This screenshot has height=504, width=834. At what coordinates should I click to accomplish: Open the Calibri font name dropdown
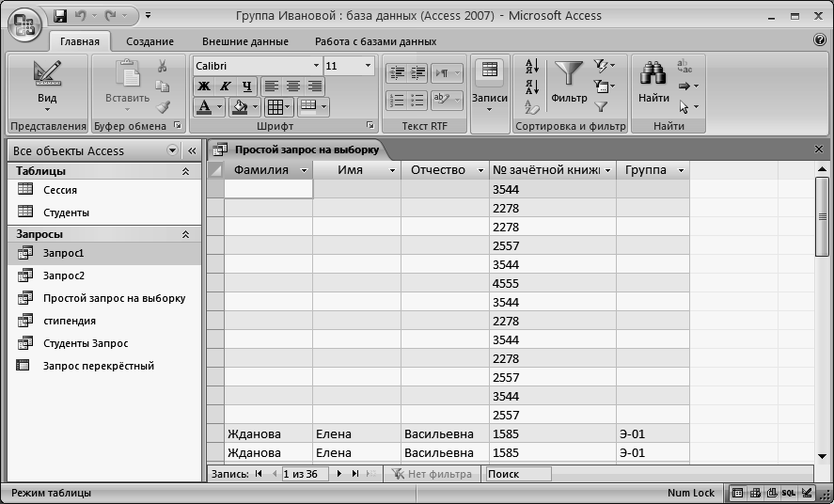pos(316,66)
